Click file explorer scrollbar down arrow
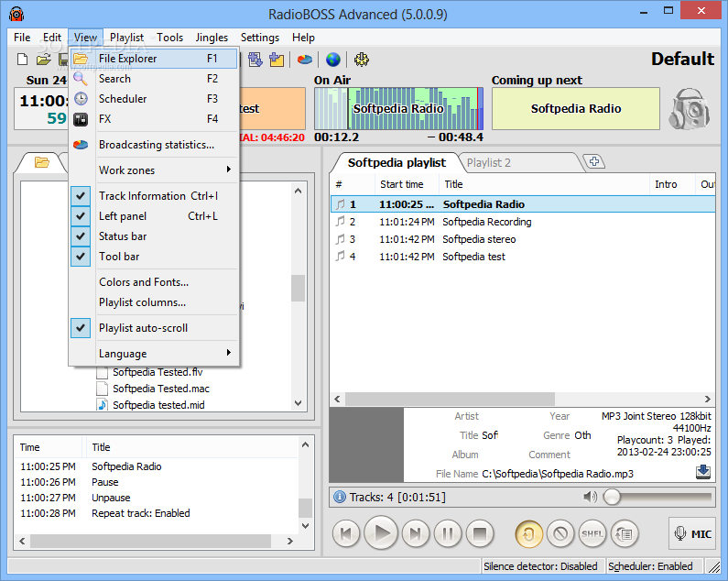This screenshot has height=581, width=728. click(299, 403)
